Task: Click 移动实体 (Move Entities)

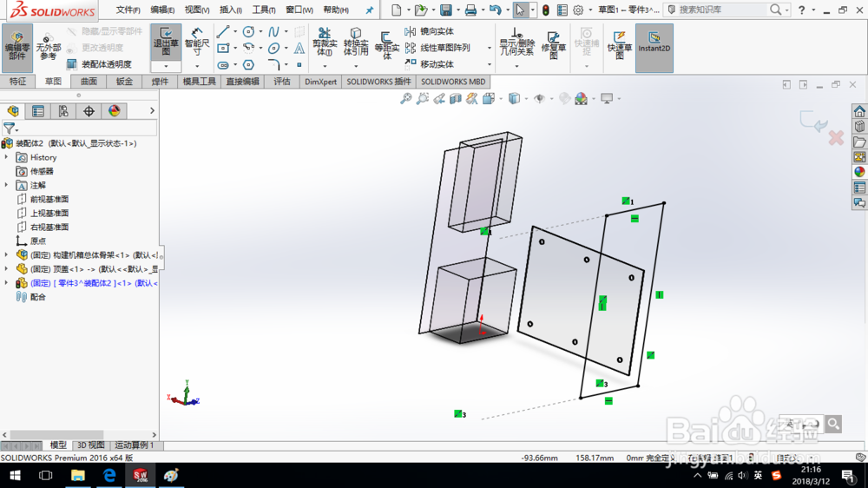Action: (431, 64)
